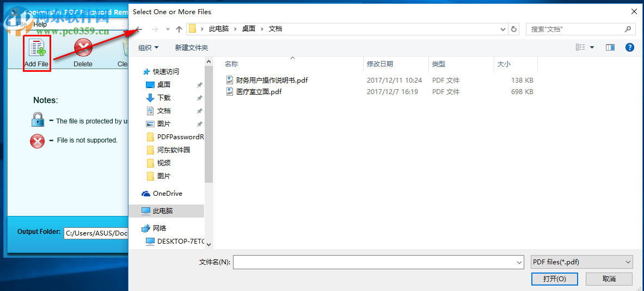The height and width of the screenshot is (291, 644).
Task: Select 网络 in navigation pane
Action: tap(160, 228)
